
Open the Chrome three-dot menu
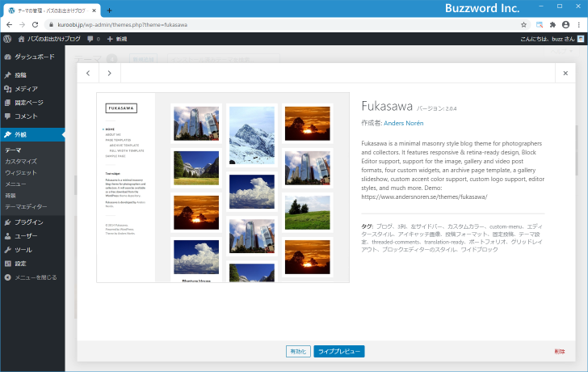click(x=579, y=25)
